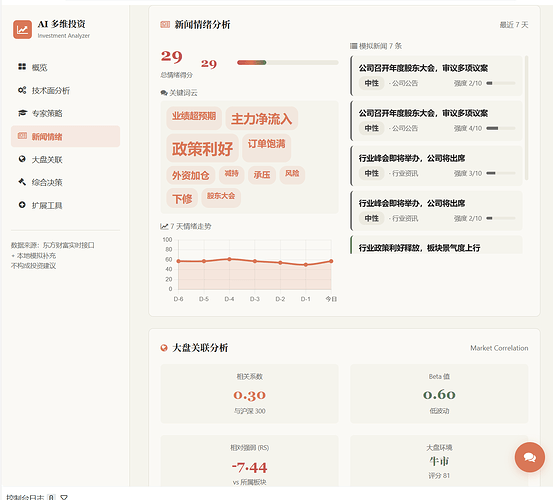
Task: Click the 评分 81 text
Action: click(x=439, y=476)
